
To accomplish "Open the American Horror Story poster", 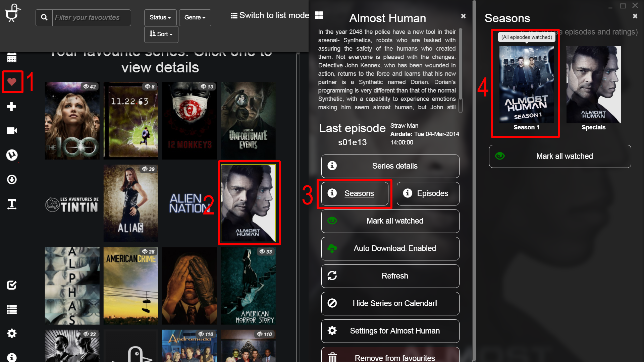I will click(248, 286).
